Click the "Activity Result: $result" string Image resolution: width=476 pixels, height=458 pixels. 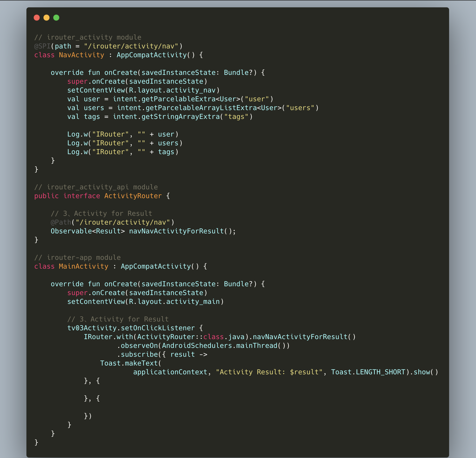click(269, 372)
